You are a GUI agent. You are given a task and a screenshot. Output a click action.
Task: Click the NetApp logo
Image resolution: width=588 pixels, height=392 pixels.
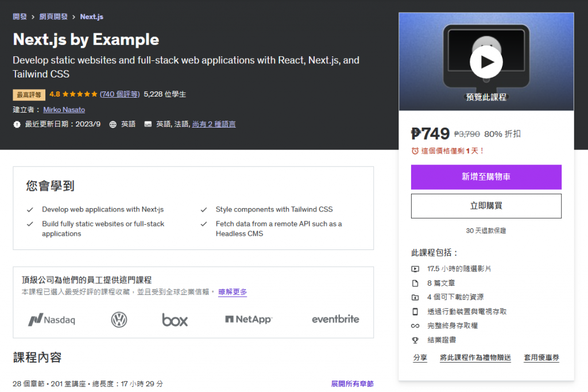249,319
